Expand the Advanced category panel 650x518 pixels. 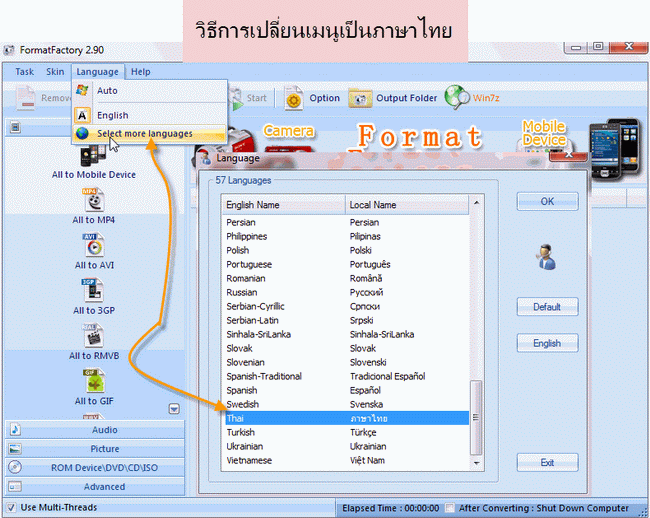coord(95,487)
